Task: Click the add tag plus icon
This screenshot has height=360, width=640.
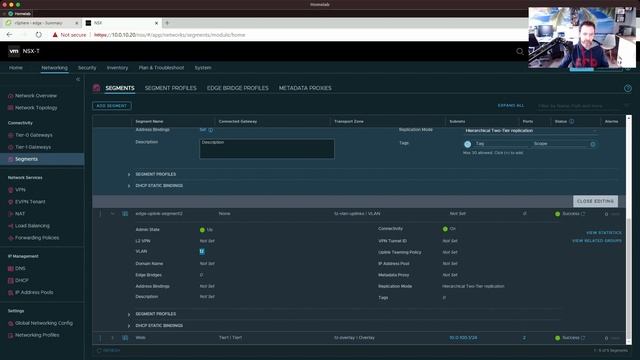Action: (593, 144)
